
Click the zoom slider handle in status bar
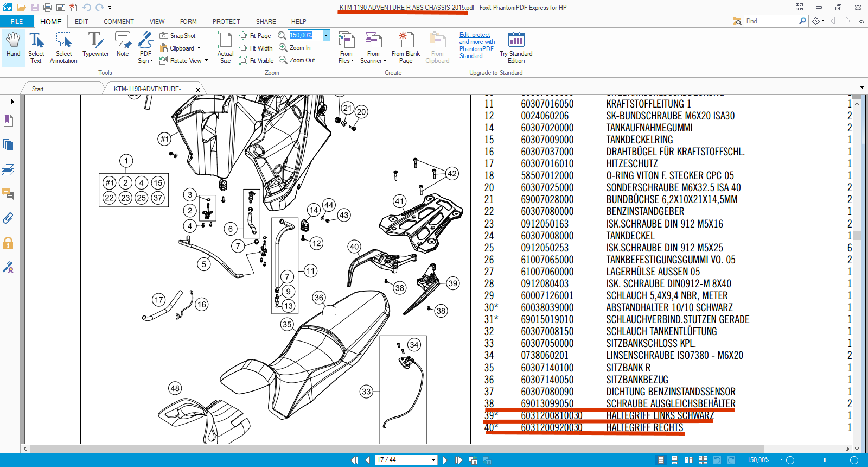[x=825, y=460]
